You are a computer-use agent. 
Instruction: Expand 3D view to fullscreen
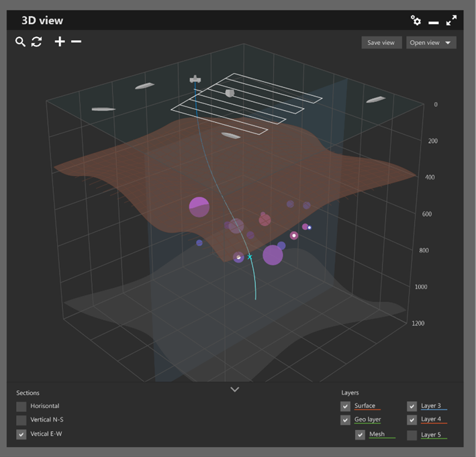click(451, 20)
